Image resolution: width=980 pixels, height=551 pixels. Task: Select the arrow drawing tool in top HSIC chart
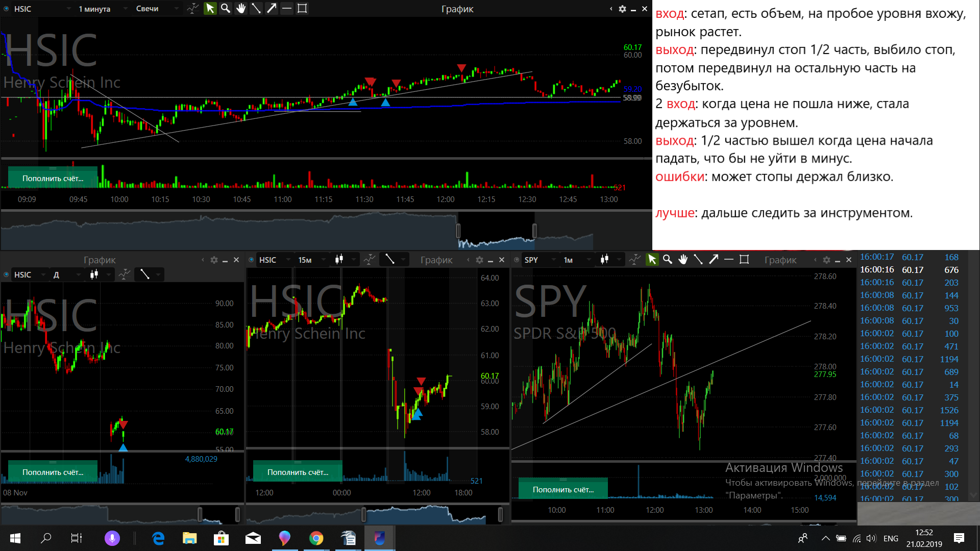(x=272, y=9)
